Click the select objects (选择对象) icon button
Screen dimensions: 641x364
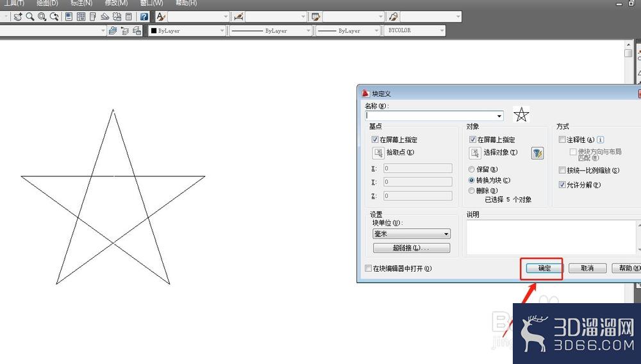[x=475, y=153]
